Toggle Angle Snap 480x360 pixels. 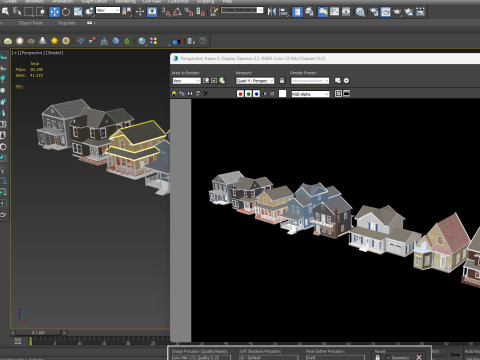pos(177,12)
